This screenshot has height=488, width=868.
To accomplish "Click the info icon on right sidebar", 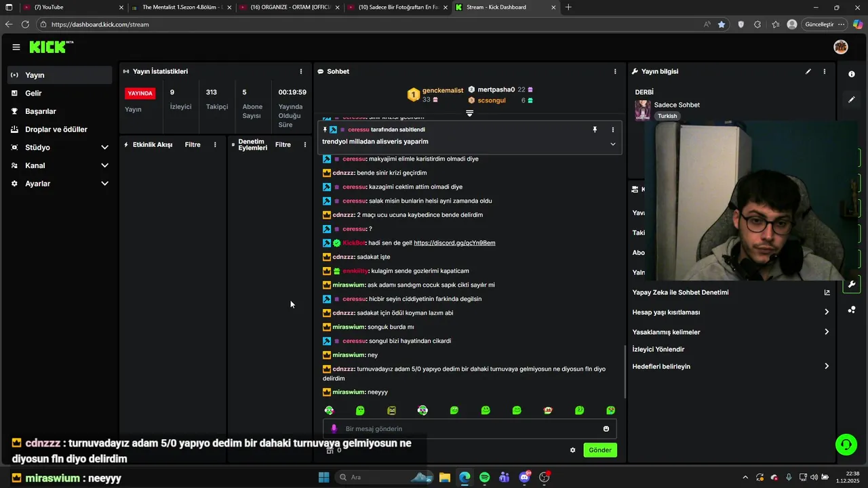I will pos(852,74).
